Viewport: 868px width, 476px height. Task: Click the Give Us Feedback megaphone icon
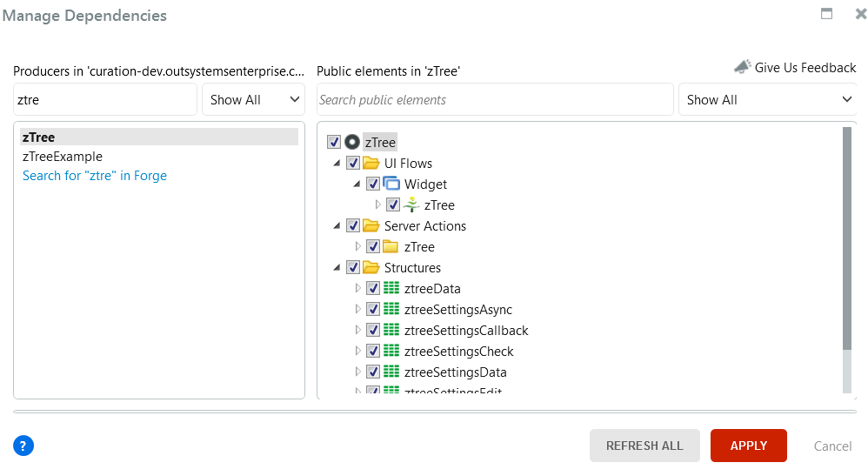[x=743, y=67]
